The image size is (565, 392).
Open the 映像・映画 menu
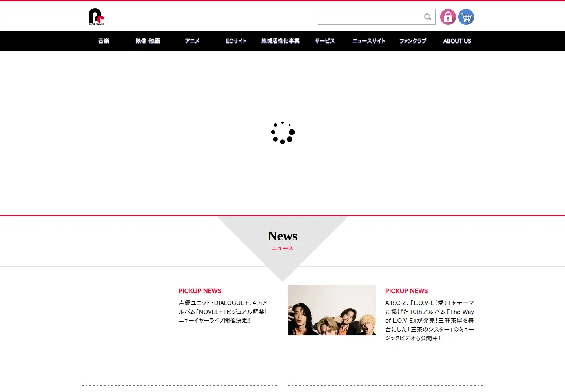[x=148, y=41]
